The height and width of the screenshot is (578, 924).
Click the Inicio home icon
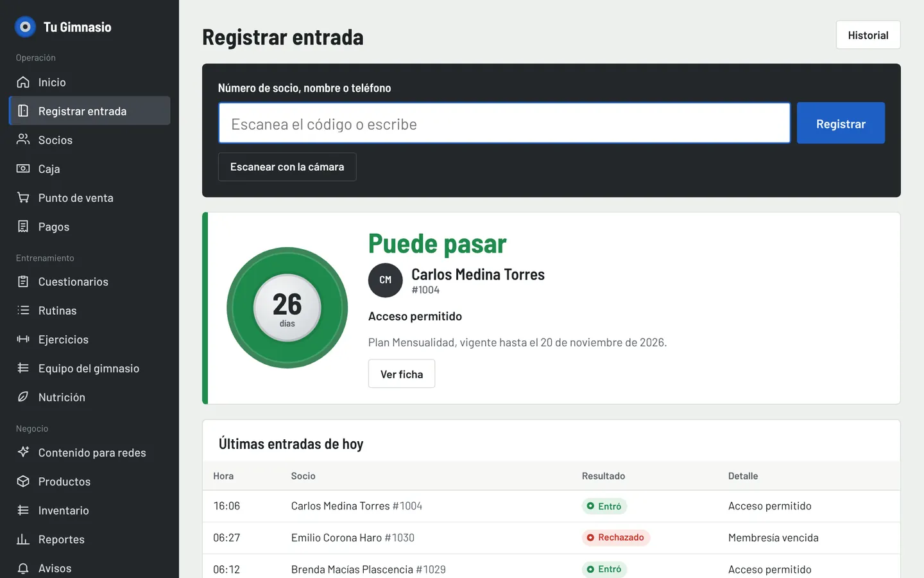(23, 82)
